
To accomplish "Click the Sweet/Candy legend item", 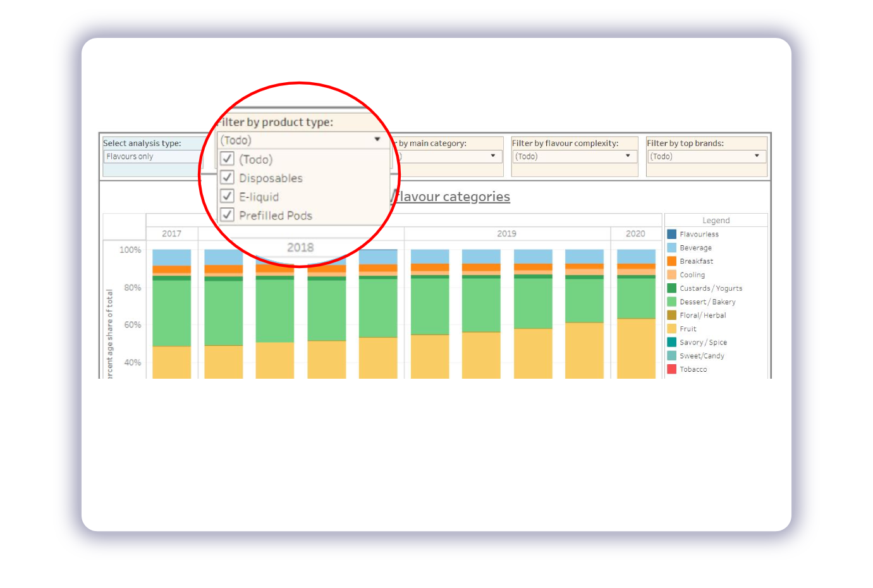I will [702, 356].
